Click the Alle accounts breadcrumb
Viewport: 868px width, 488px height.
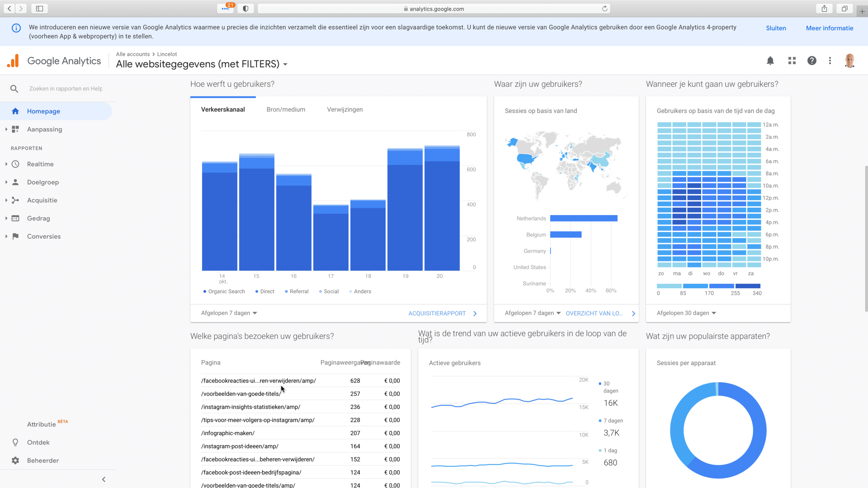pos(133,54)
